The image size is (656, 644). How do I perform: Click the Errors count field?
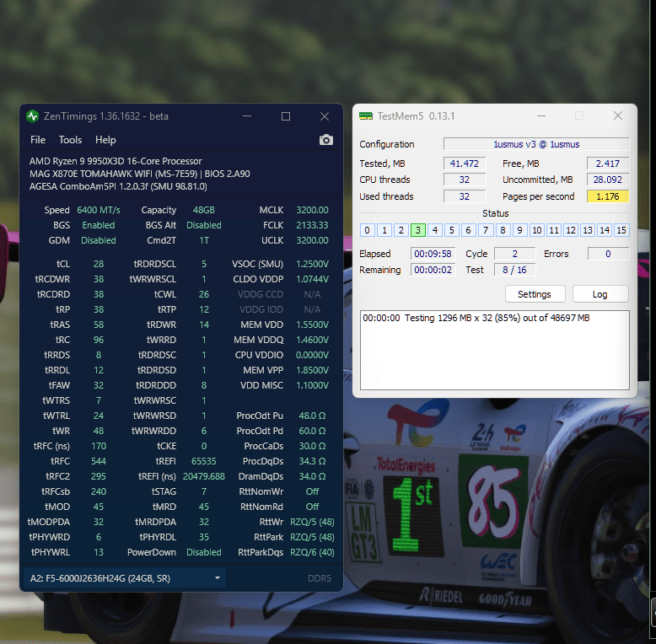click(x=608, y=254)
